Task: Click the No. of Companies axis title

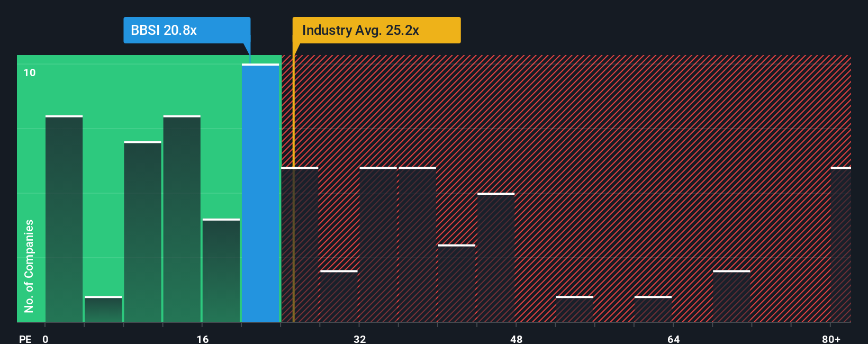Action: tap(29, 266)
